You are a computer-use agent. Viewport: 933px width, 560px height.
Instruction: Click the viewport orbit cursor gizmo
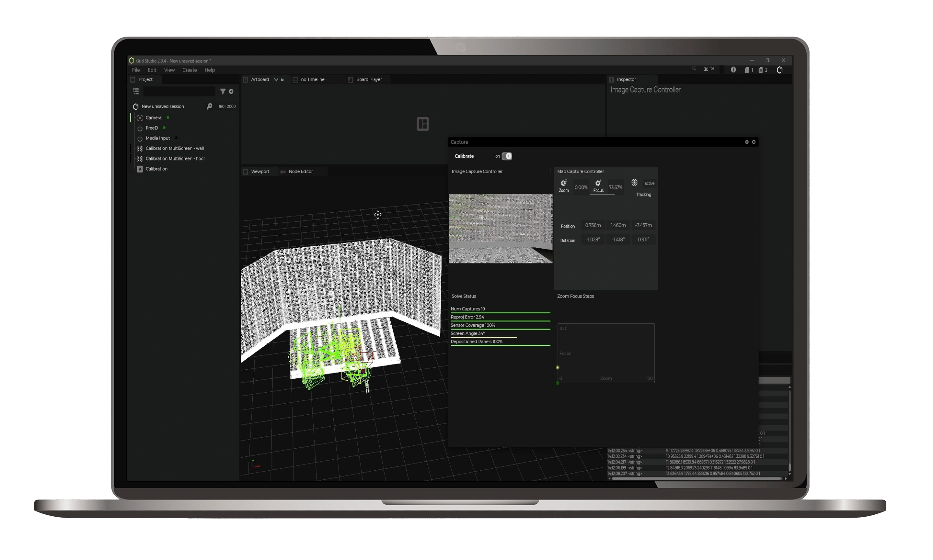click(x=378, y=215)
